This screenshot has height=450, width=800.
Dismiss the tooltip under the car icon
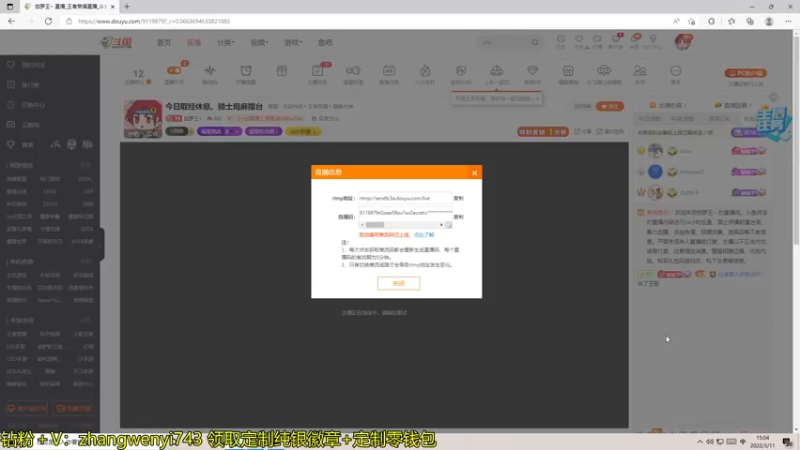(537, 98)
